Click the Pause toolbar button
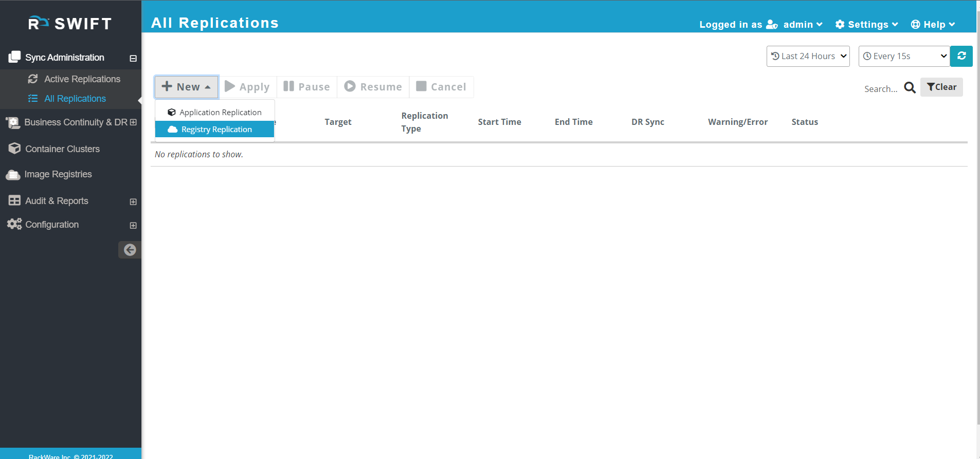The height and width of the screenshot is (459, 980). (x=306, y=87)
